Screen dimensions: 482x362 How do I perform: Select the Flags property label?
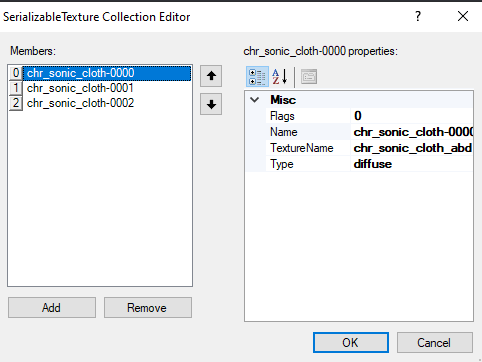[x=308, y=116]
